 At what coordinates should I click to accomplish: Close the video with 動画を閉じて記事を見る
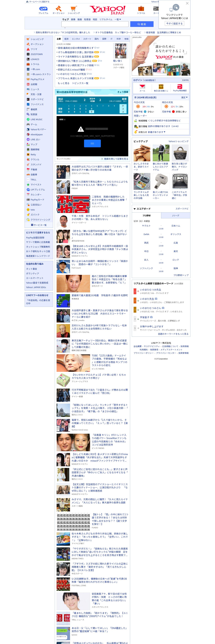point(115,159)
